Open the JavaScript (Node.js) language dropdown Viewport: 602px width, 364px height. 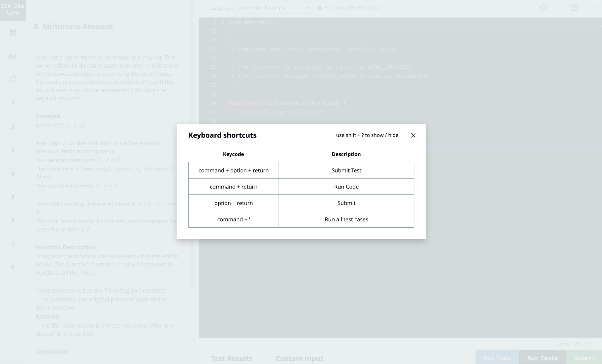click(x=274, y=8)
